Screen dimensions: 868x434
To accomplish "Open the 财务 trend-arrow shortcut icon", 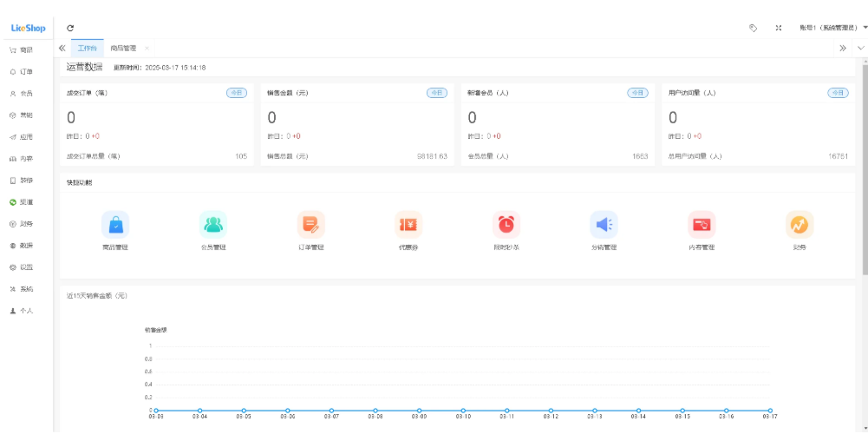I will (x=799, y=225).
